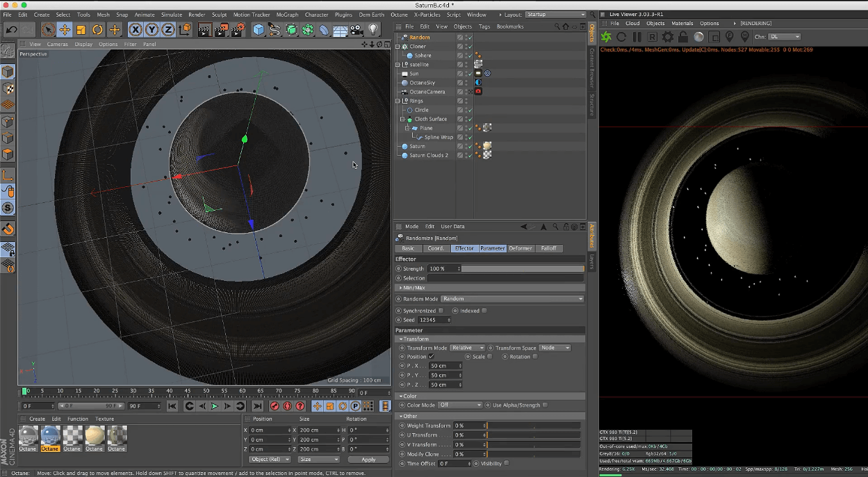
Task: Select the Rotate tool in top toolbar
Action: pyautogui.click(x=98, y=29)
